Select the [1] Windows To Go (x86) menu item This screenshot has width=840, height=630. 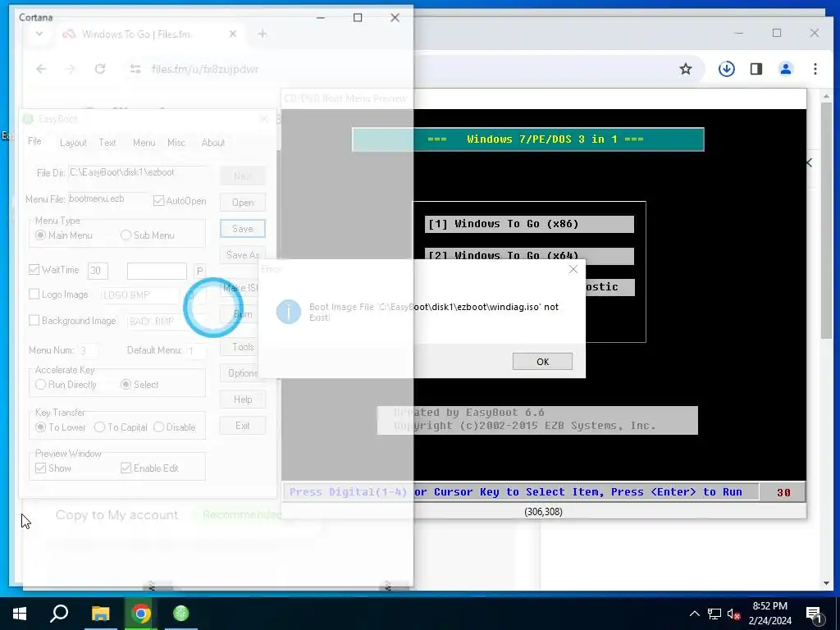pos(529,224)
